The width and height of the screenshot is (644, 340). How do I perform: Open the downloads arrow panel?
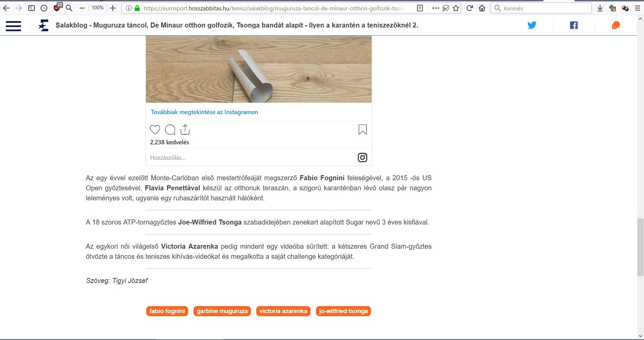pos(600,8)
